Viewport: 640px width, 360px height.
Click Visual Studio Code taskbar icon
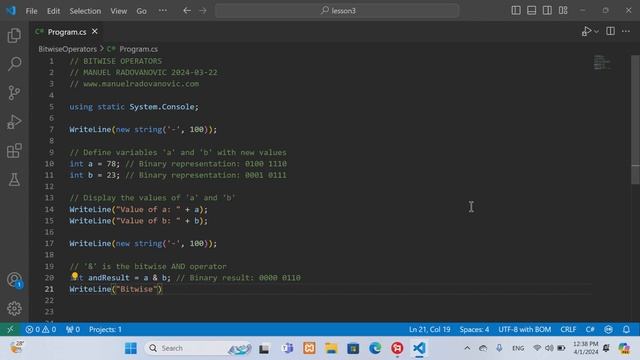[419, 348]
